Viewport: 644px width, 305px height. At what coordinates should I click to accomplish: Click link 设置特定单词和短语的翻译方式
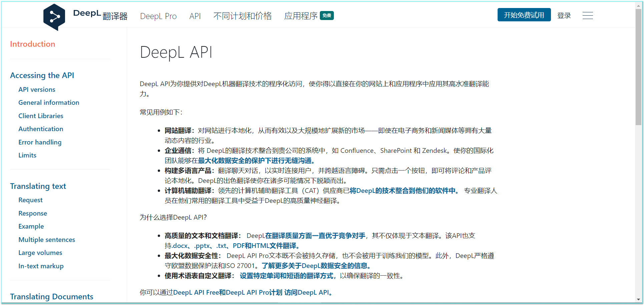coord(286,276)
